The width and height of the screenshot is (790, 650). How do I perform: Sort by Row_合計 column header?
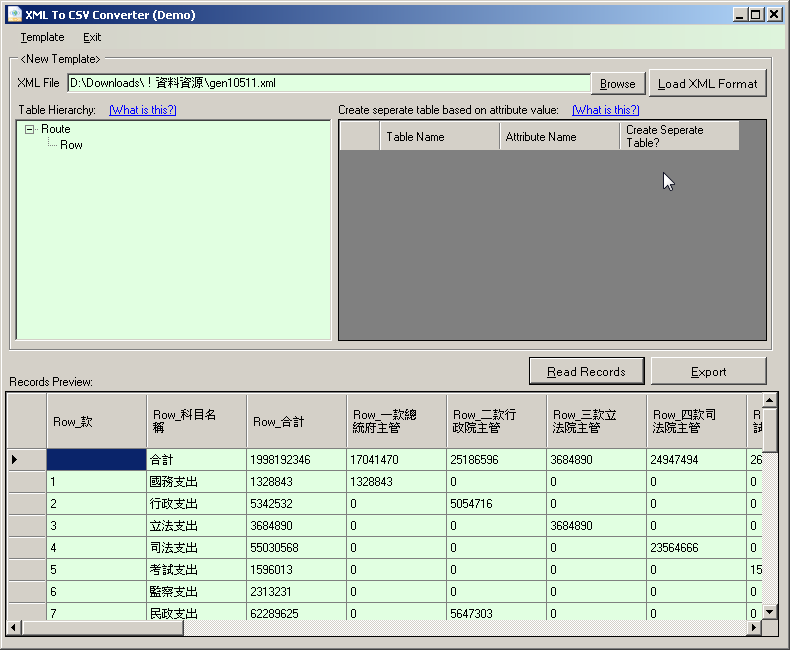296,421
